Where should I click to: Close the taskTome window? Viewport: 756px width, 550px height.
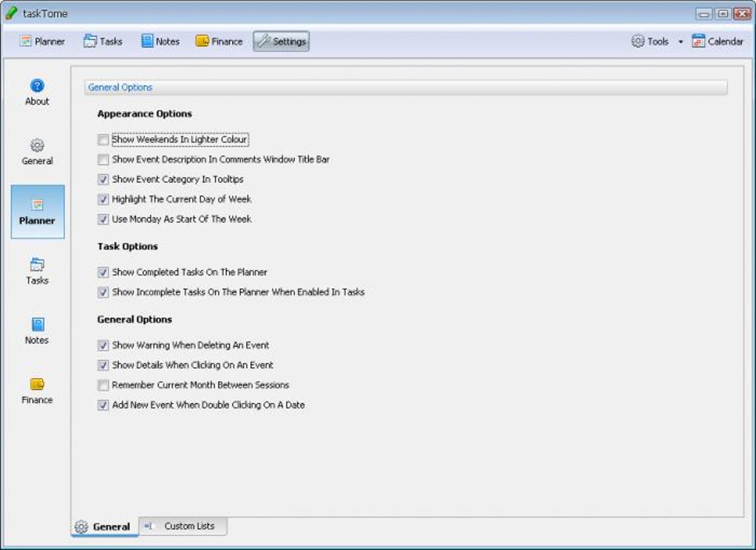741,14
